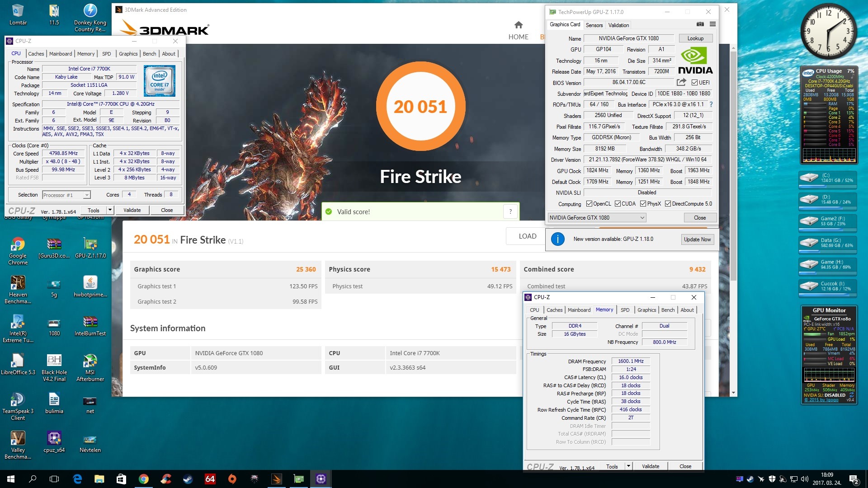Image resolution: width=868 pixels, height=488 pixels.
Task: Click the Edge browser taskbar icon
Action: tap(77, 479)
